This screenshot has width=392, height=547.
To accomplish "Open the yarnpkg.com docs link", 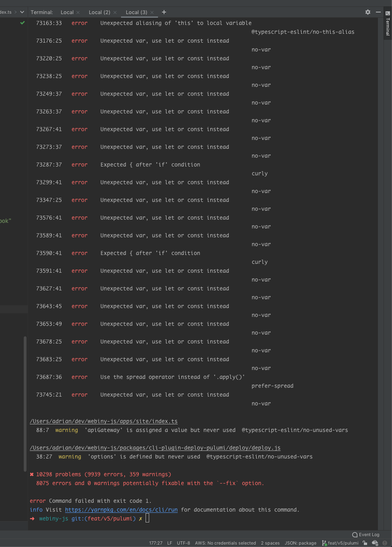I will pyautogui.click(x=121, y=510).
